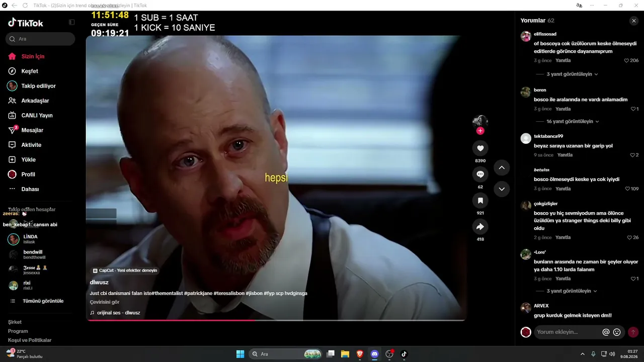Go to the previous video with up arrow
This screenshot has width=644, height=362.
pyautogui.click(x=502, y=167)
